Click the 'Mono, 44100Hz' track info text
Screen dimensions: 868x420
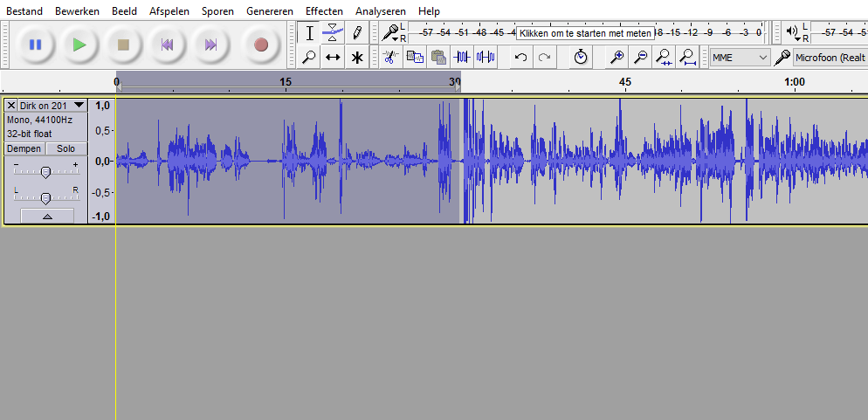pyautogui.click(x=39, y=120)
